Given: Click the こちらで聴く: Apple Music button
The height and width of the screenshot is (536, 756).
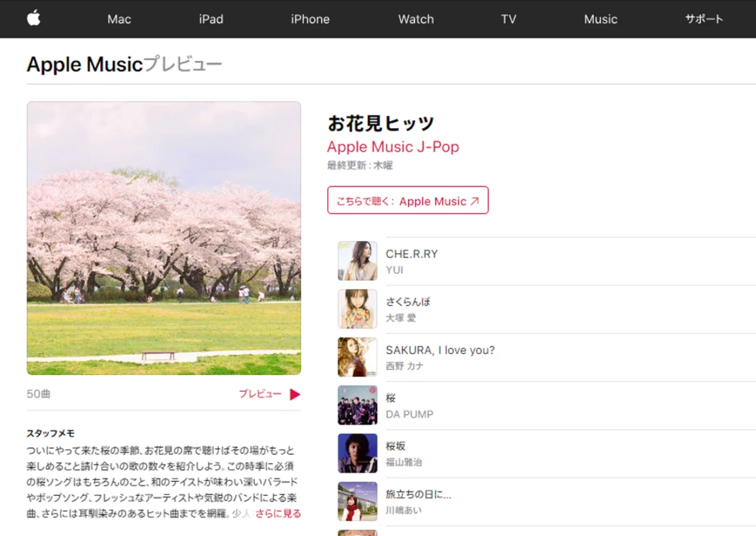Looking at the screenshot, I should [x=408, y=200].
